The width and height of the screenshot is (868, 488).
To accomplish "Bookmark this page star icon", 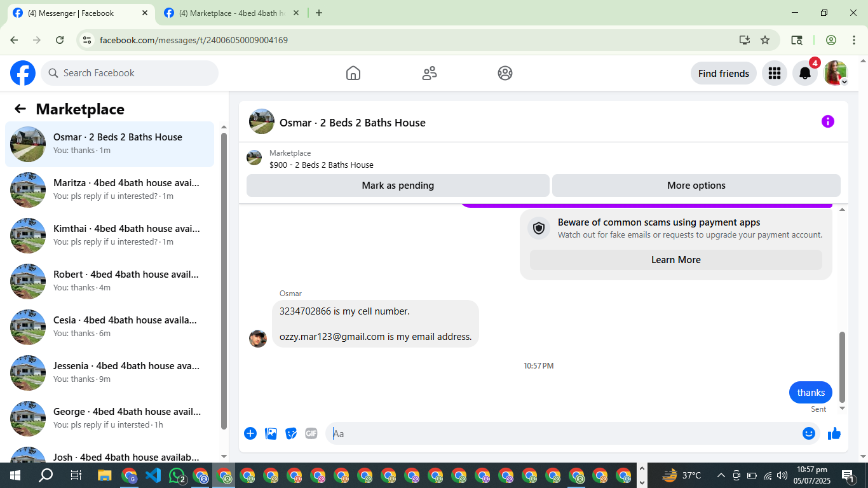I will [765, 40].
